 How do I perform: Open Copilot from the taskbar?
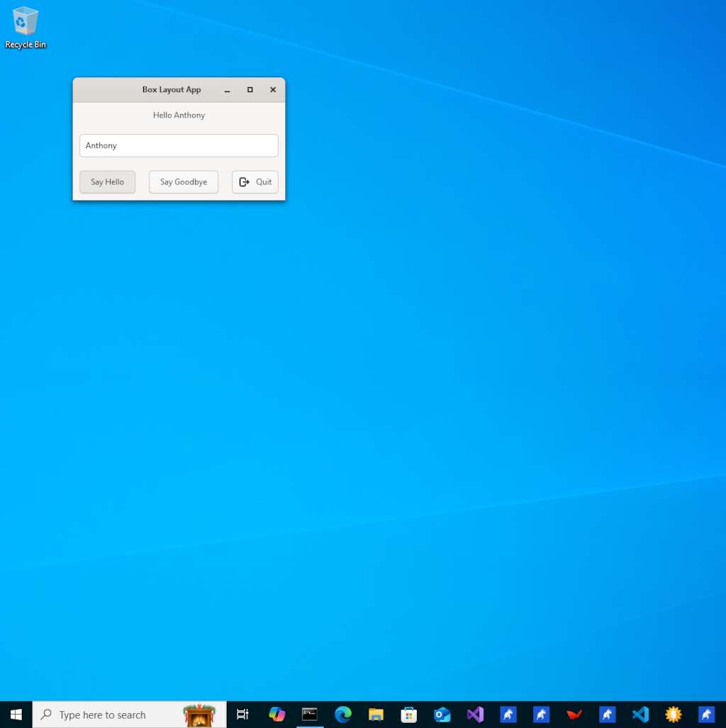277,714
